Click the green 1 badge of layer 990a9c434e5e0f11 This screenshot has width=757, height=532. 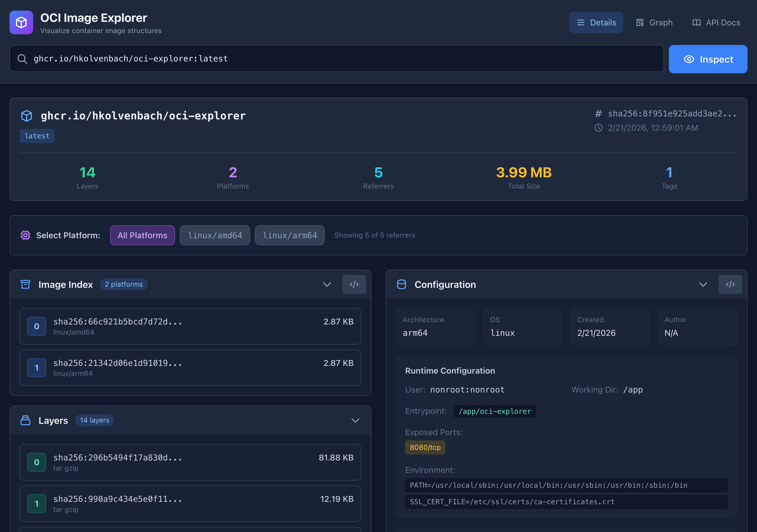coord(37,504)
